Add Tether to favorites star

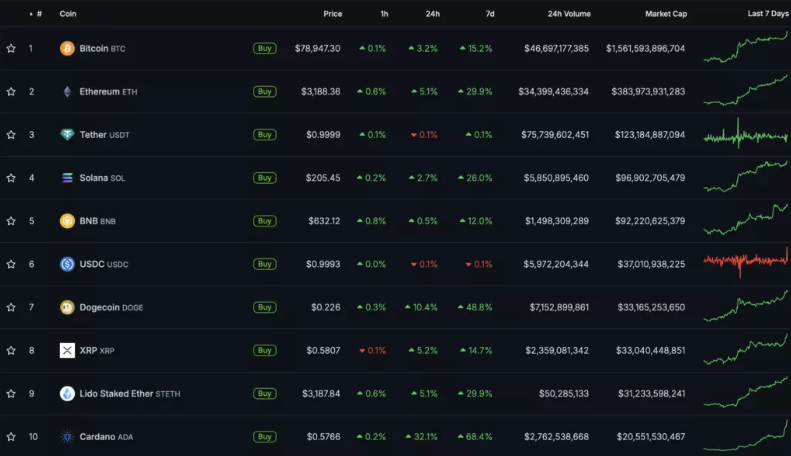11,135
